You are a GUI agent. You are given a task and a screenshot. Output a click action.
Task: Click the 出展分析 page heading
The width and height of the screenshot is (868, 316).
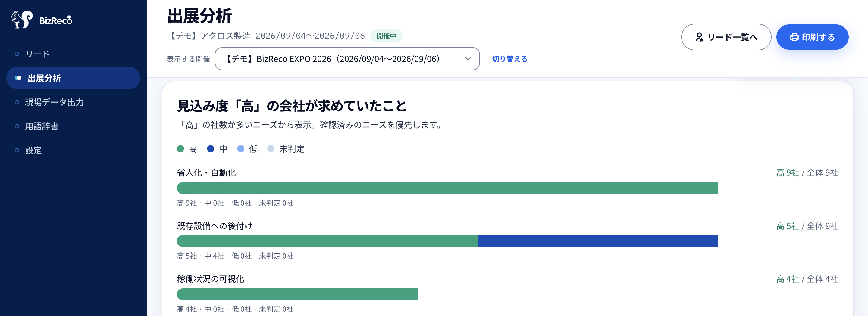[199, 16]
